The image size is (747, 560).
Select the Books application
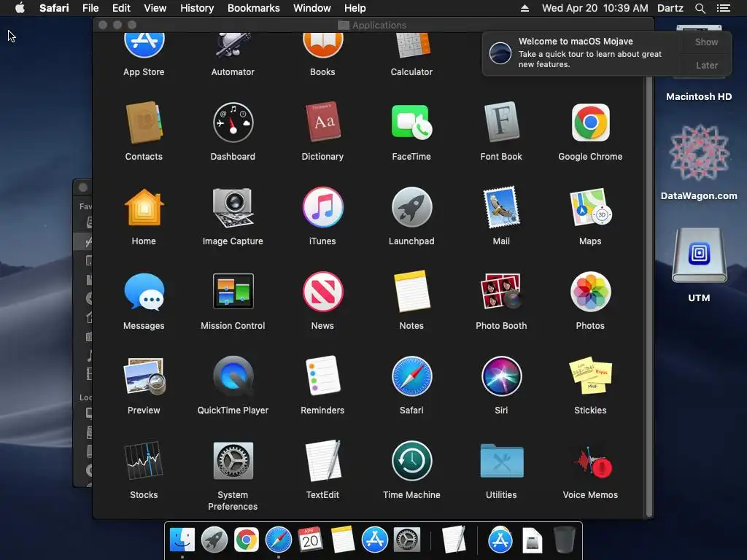(x=322, y=45)
